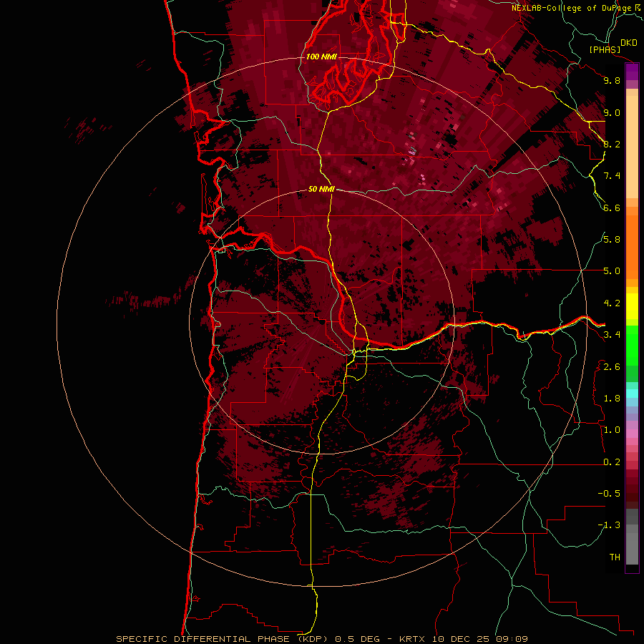Screen dimensions: 644x644
Task: Click the 50 NMI range ring label
Action: click(x=321, y=189)
